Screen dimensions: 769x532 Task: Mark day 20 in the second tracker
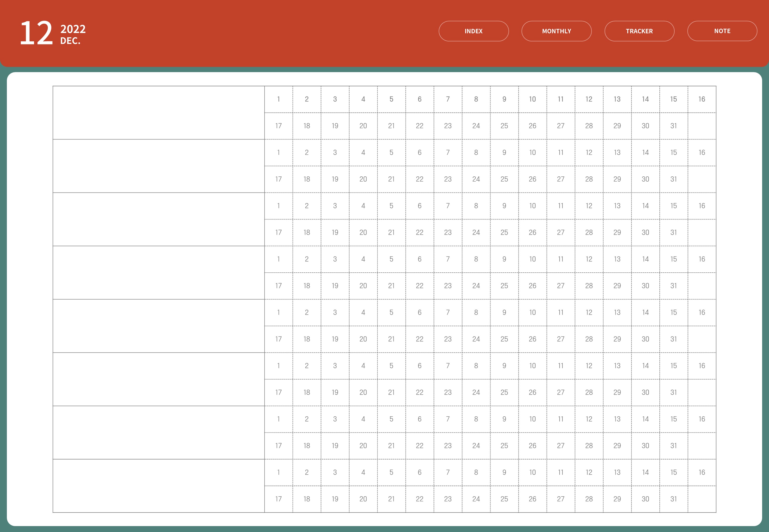(x=363, y=179)
